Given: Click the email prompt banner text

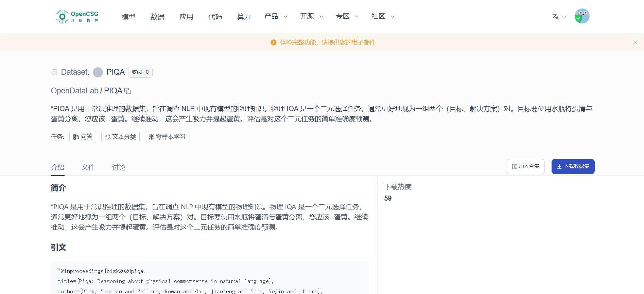Looking at the screenshot, I should 328,42.
